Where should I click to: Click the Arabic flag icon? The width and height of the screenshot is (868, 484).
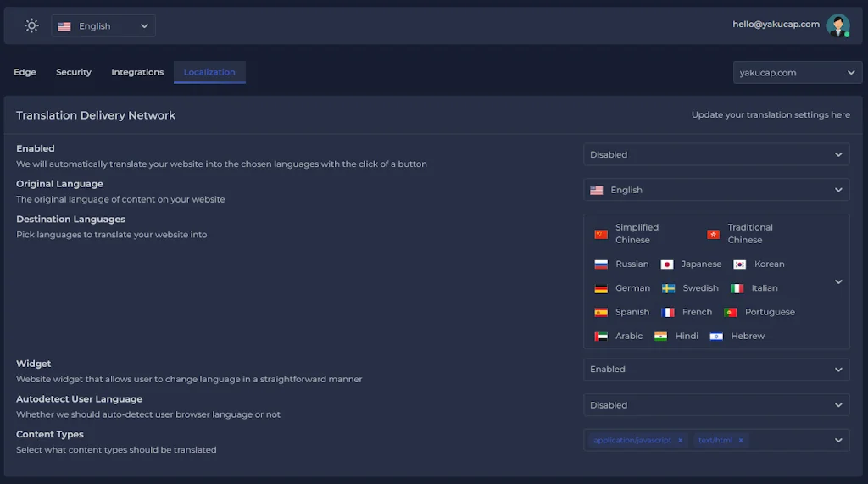tap(601, 337)
